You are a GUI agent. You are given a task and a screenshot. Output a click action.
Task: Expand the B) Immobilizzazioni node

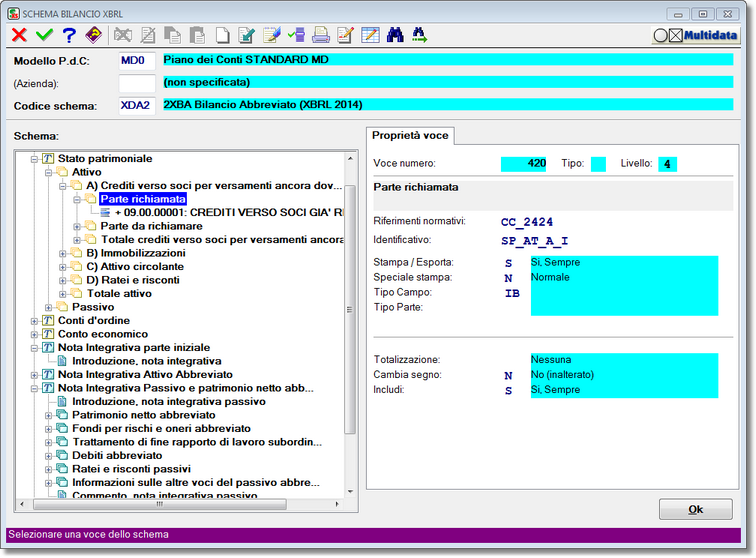(63, 253)
